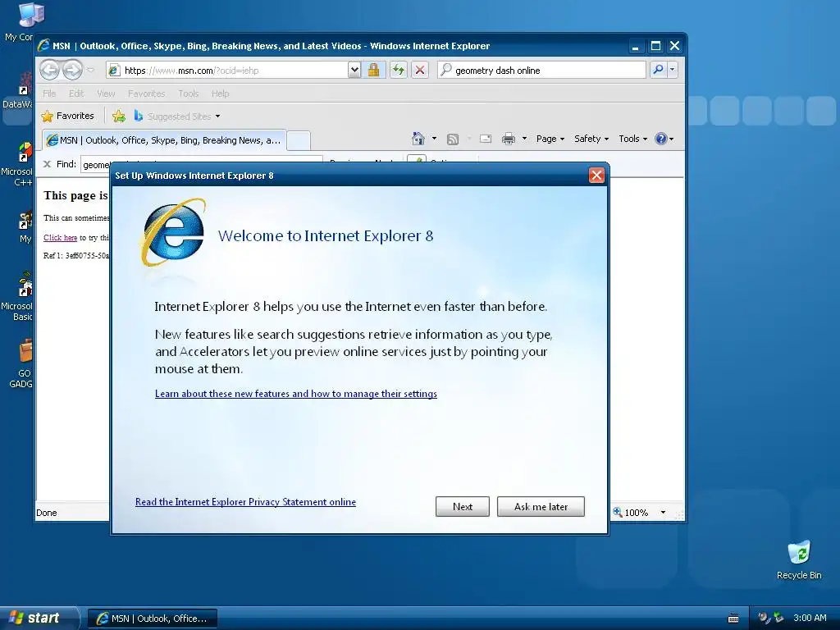
Task: Click the Add to Favorites Bar icon
Action: point(119,116)
